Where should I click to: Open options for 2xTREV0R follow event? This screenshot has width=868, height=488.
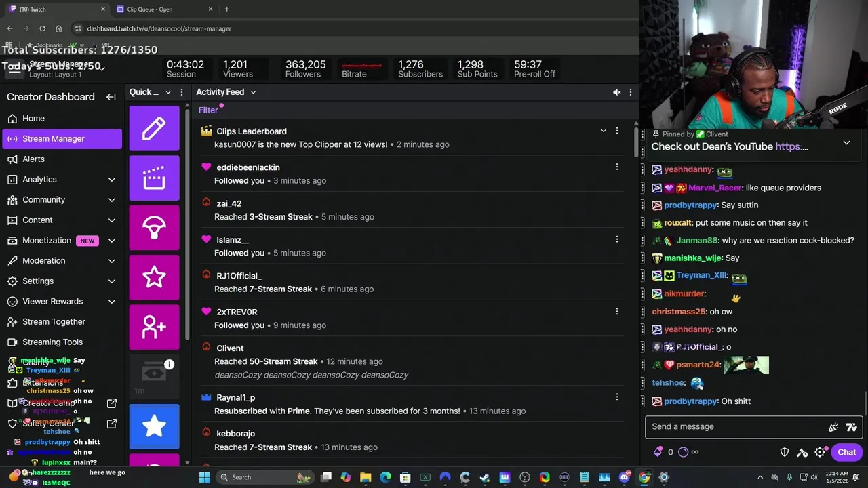pyautogui.click(x=616, y=311)
